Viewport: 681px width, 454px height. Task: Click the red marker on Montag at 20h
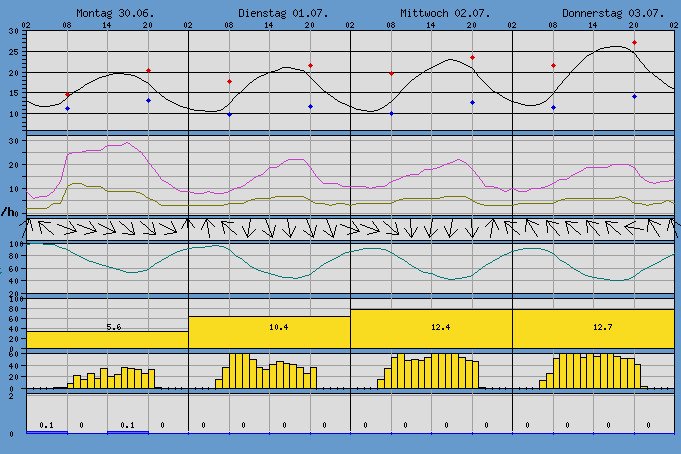148,70
